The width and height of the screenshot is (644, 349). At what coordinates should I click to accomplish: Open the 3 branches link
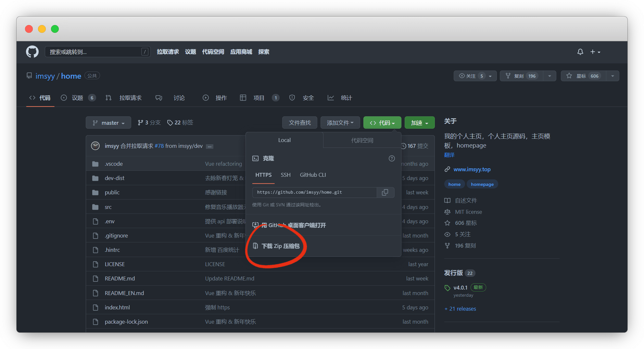(x=149, y=123)
